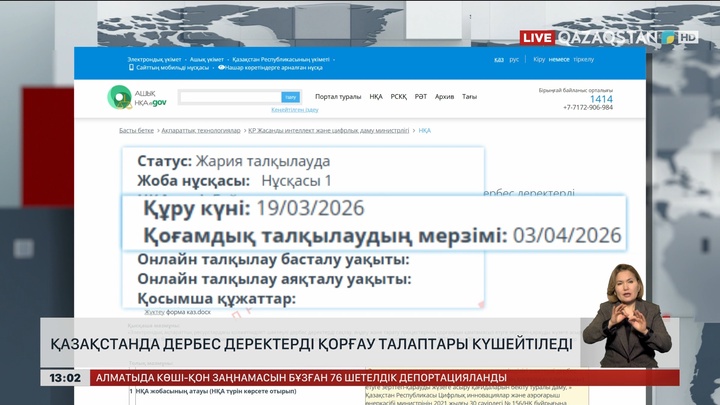The width and height of the screenshot is (720, 405).
Task: Click Онлайн талқылау басталу уақыты label
Action: (x=273, y=259)
